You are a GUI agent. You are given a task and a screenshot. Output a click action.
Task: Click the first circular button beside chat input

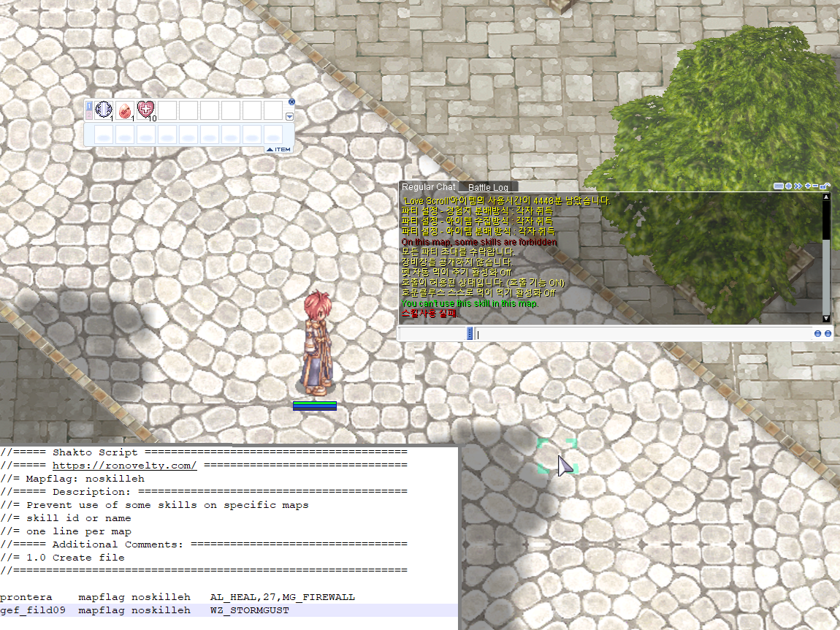coord(817,333)
